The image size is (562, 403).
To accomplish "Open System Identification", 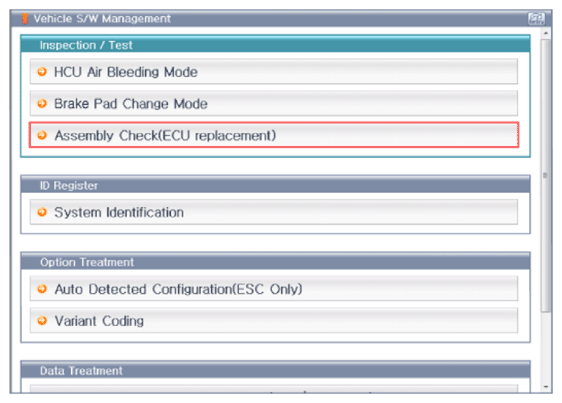I will pos(274,212).
